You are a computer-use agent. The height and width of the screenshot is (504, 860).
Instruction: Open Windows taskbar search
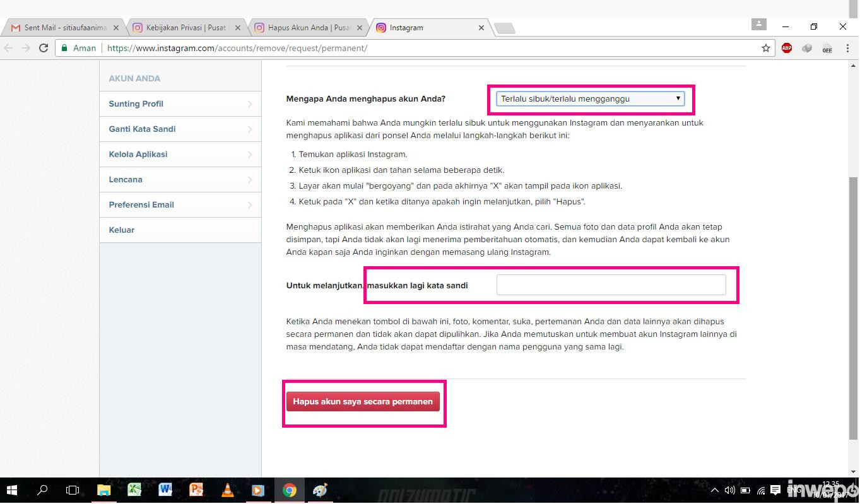43,490
